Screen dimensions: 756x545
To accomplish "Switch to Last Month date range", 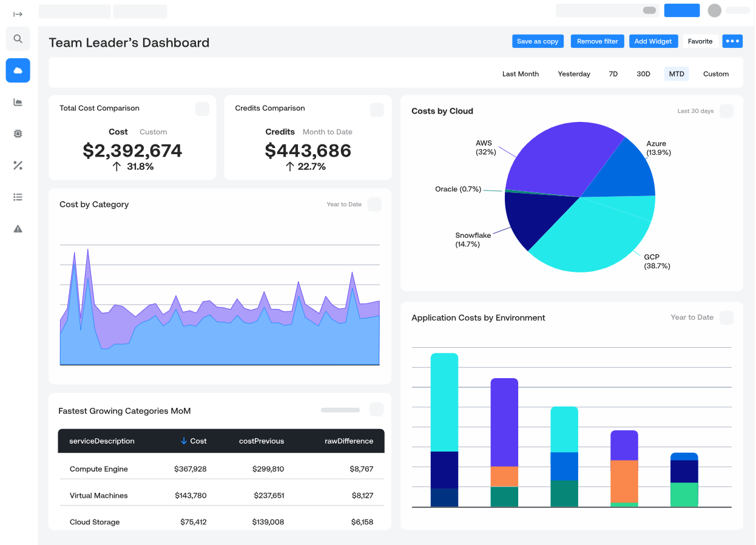I will (520, 74).
